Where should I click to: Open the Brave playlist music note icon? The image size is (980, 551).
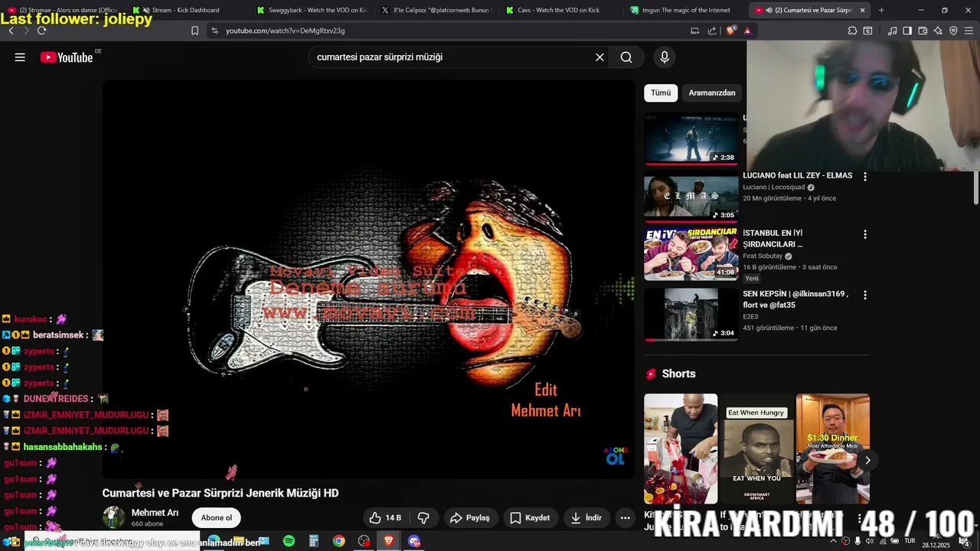(x=892, y=31)
